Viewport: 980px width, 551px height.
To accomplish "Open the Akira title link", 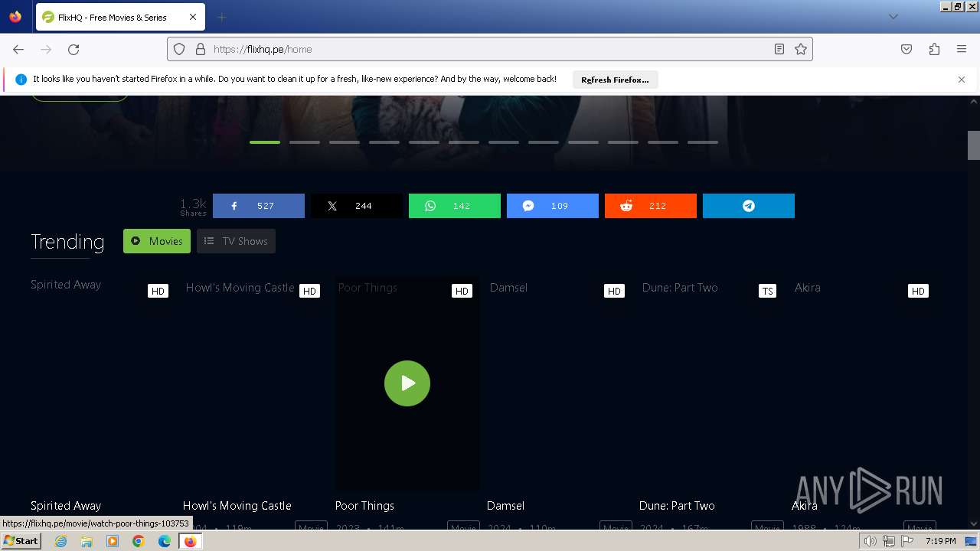I will pyautogui.click(x=805, y=506).
